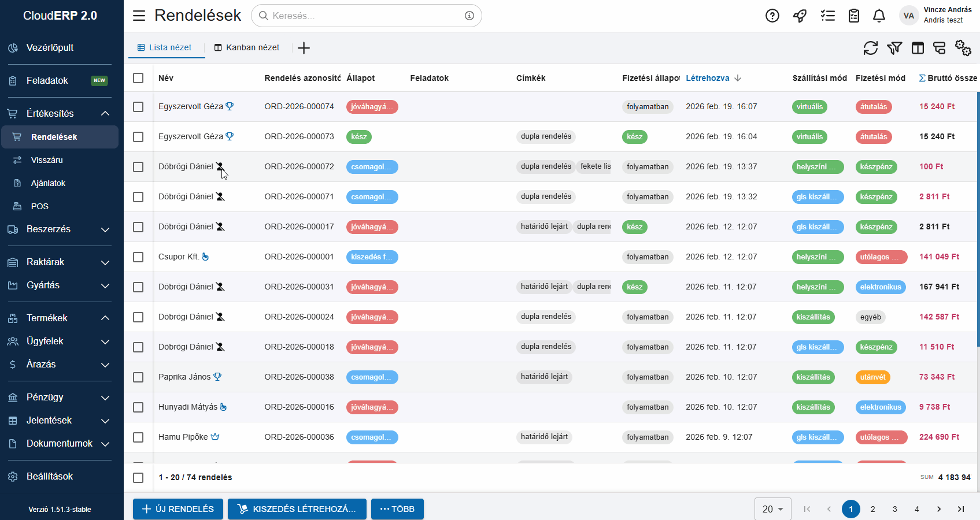The image size is (980, 520).
Task: Click the add new view plus icon
Action: [x=304, y=48]
